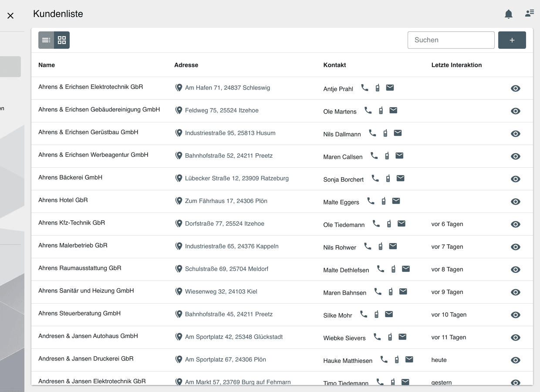This screenshot has height=392, width=540.
Task: Add a new customer with plus button
Action: point(512,40)
